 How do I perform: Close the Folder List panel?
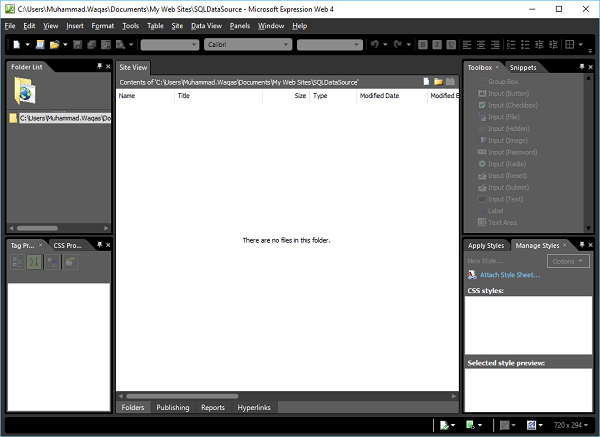[108, 66]
